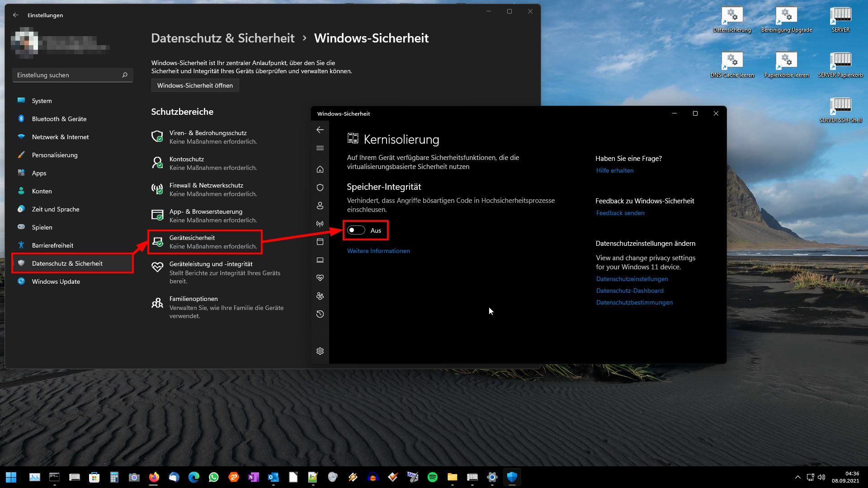Open the clock and date in taskbar

[x=845, y=477]
